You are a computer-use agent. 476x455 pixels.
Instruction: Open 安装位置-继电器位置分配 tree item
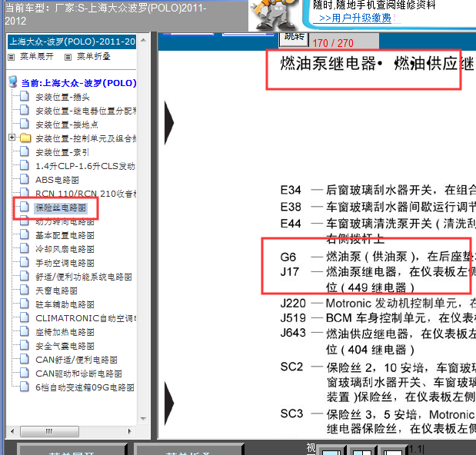85,111
